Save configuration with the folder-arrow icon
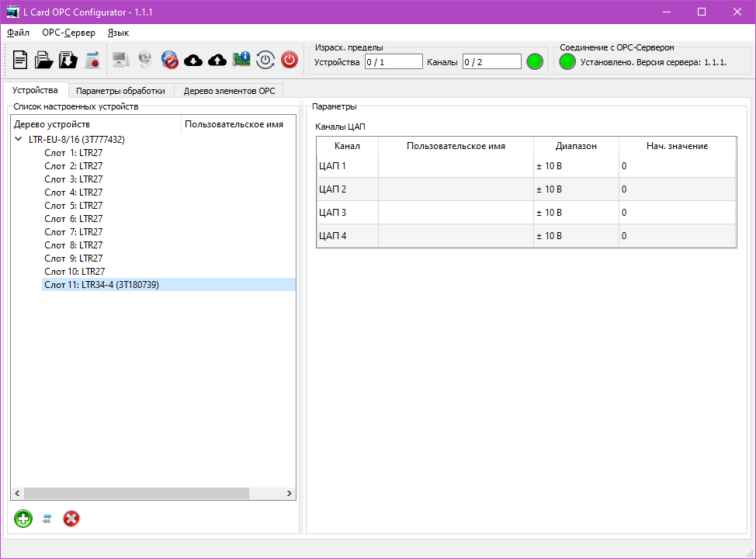Image resolution: width=756 pixels, height=559 pixels. [x=68, y=61]
